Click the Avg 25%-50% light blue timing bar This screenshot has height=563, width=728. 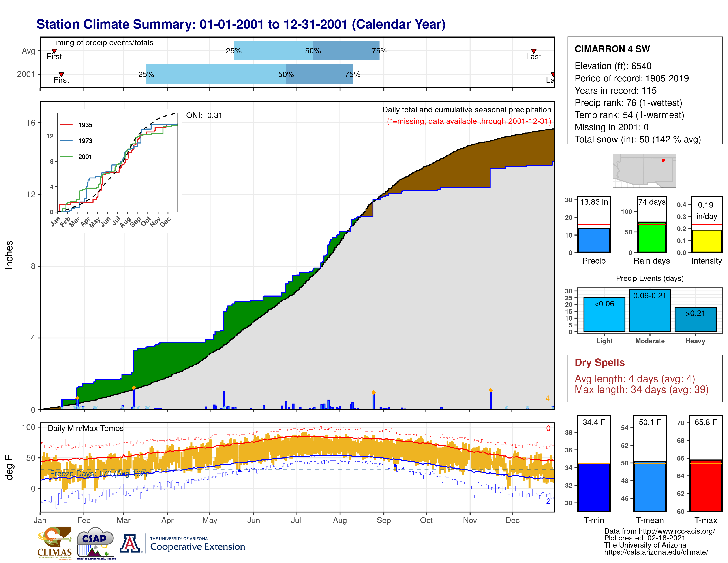click(x=273, y=51)
